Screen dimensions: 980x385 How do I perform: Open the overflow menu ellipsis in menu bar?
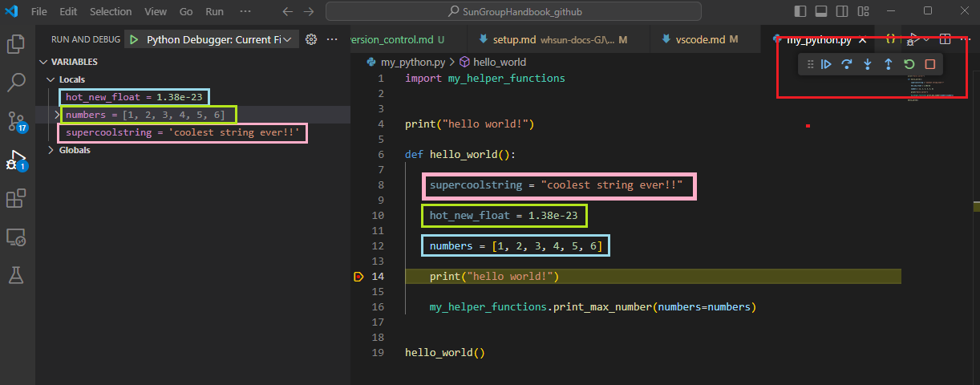pyautogui.click(x=245, y=12)
